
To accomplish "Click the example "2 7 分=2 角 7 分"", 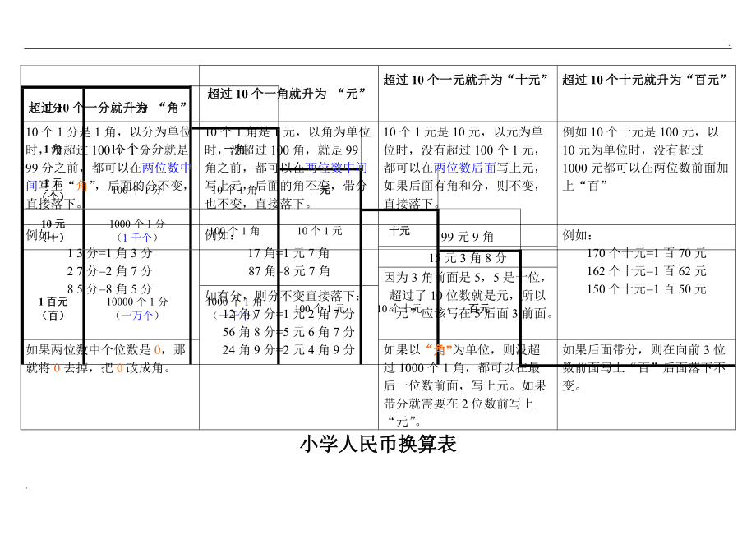I will click(109, 271).
